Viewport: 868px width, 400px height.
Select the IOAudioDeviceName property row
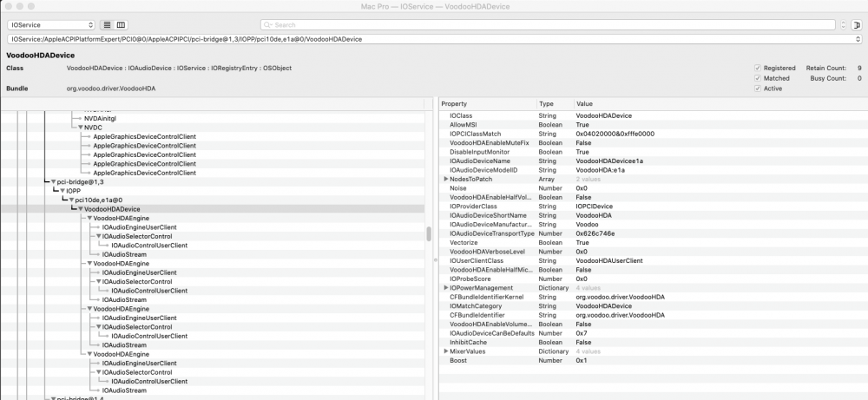(x=654, y=161)
